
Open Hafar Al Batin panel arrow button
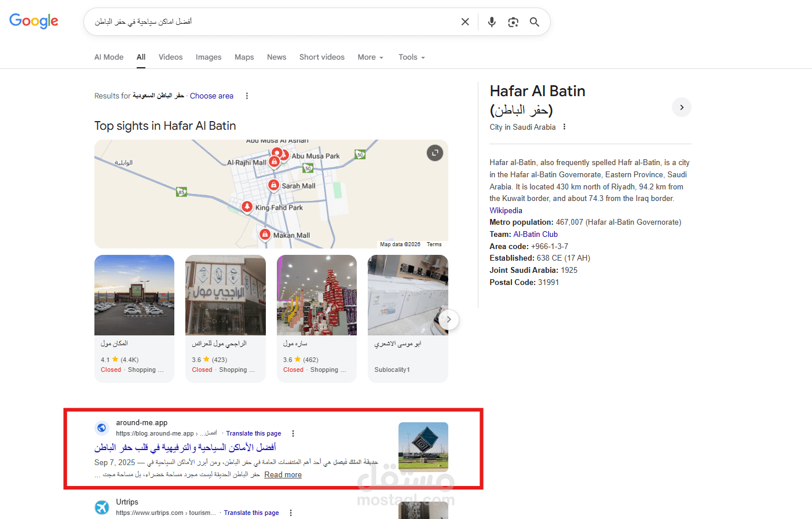click(x=682, y=107)
